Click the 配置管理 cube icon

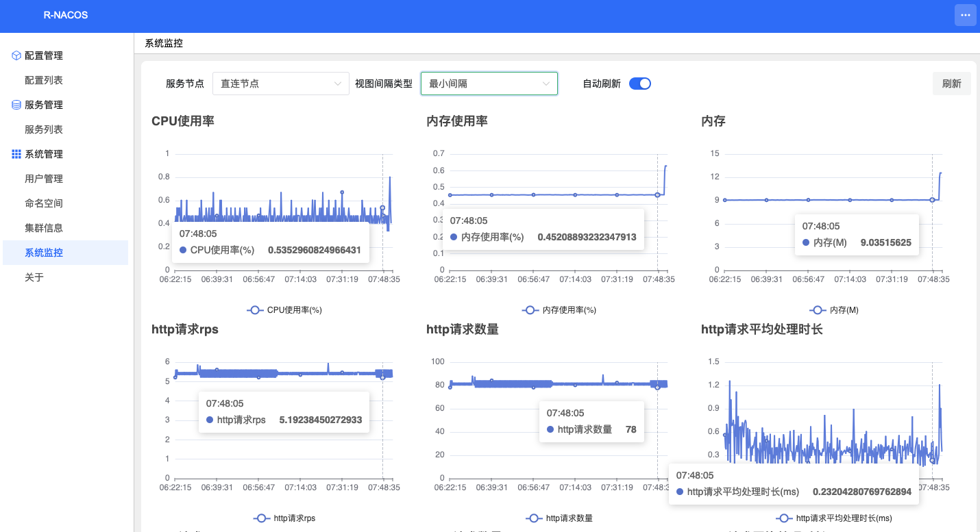click(16, 55)
